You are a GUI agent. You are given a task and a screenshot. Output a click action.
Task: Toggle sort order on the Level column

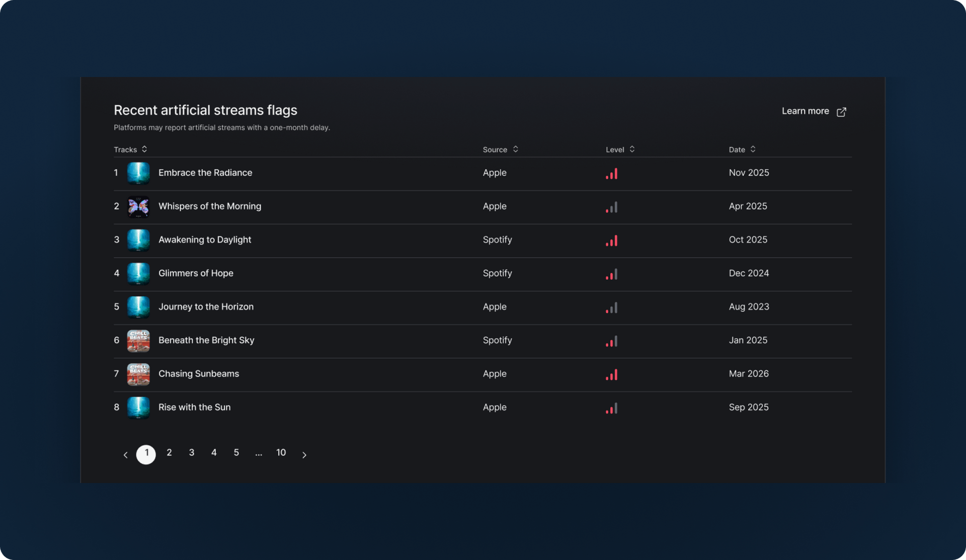point(632,149)
